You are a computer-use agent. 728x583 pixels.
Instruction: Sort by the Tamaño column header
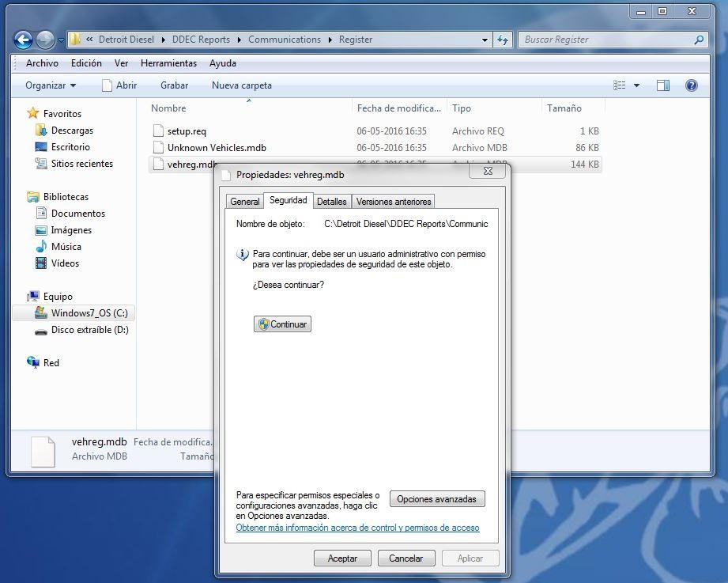(x=573, y=108)
